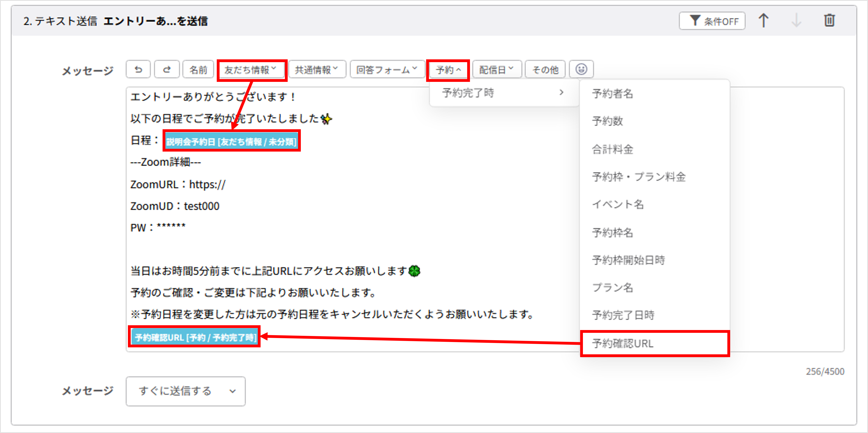This screenshot has width=868, height=433.
Task: Click the その他 button
Action: [545, 70]
